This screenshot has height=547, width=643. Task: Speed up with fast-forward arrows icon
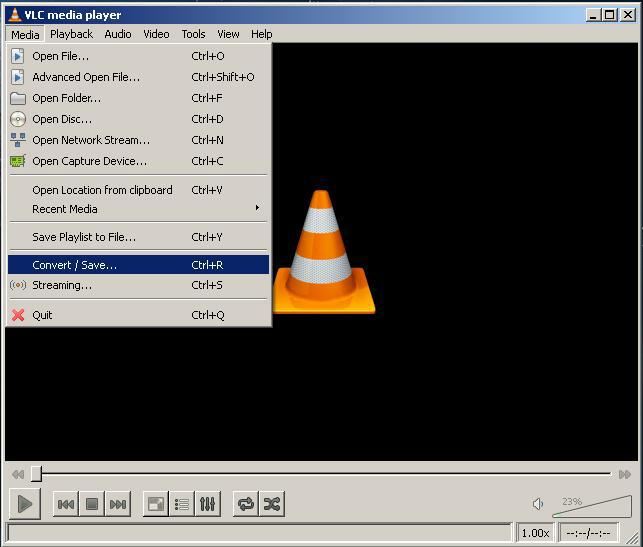pos(625,474)
